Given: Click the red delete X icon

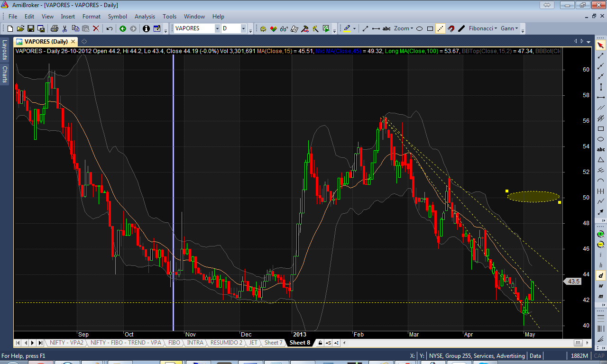Looking at the screenshot, I should pos(96,28).
